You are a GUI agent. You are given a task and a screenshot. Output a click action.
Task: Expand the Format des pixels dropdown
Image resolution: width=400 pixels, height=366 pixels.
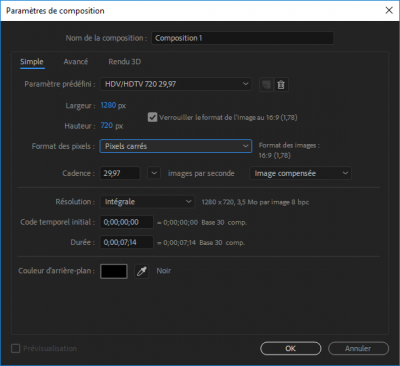176,146
